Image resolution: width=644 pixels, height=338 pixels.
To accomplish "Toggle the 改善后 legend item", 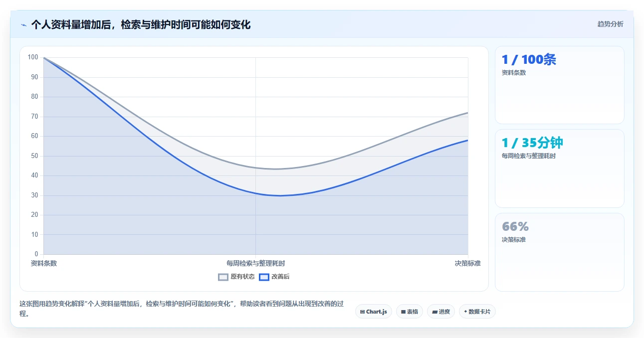I will click(x=274, y=277).
